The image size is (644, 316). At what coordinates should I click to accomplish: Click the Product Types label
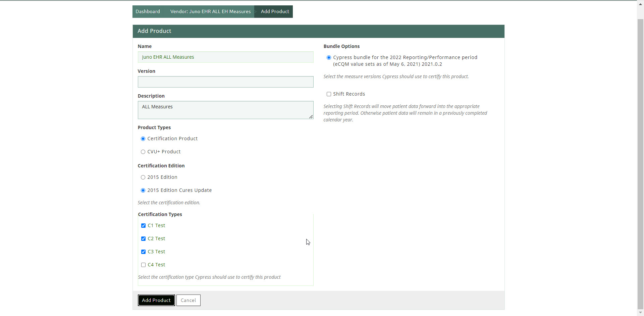pos(154,127)
